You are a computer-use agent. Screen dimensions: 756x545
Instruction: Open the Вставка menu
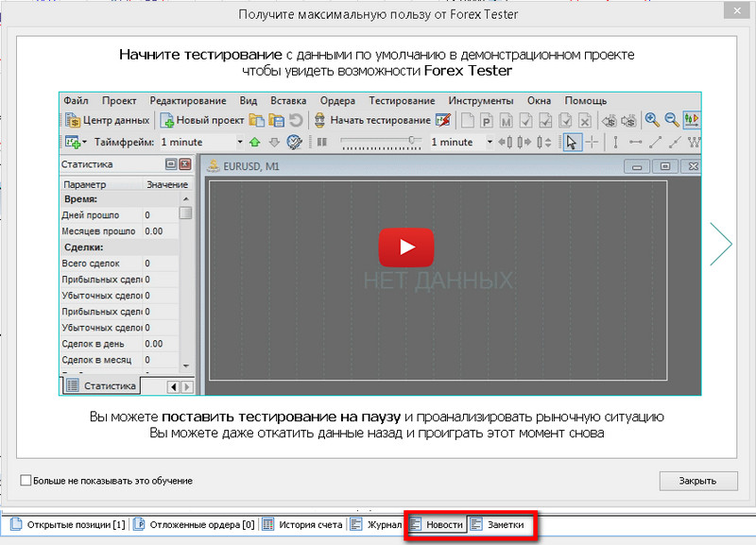click(x=288, y=101)
